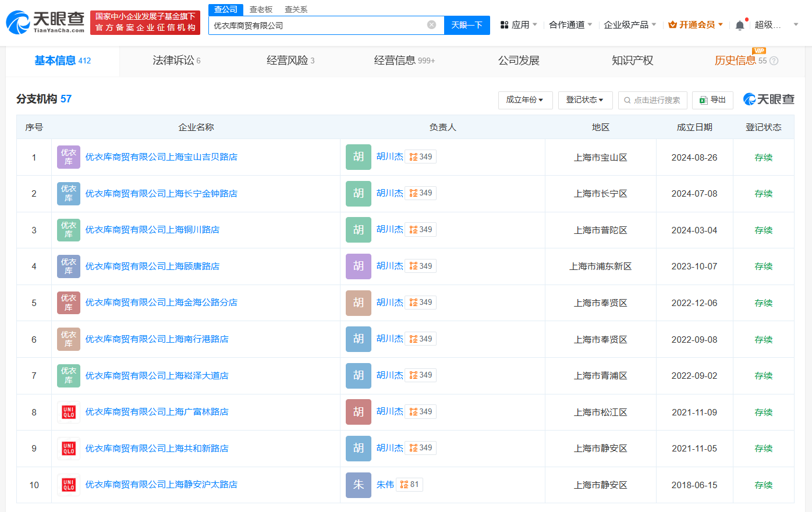The height and width of the screenshot is (512, 812).
Task: Open the TianYanCha home logo
Action: click(x=45, y=22)
